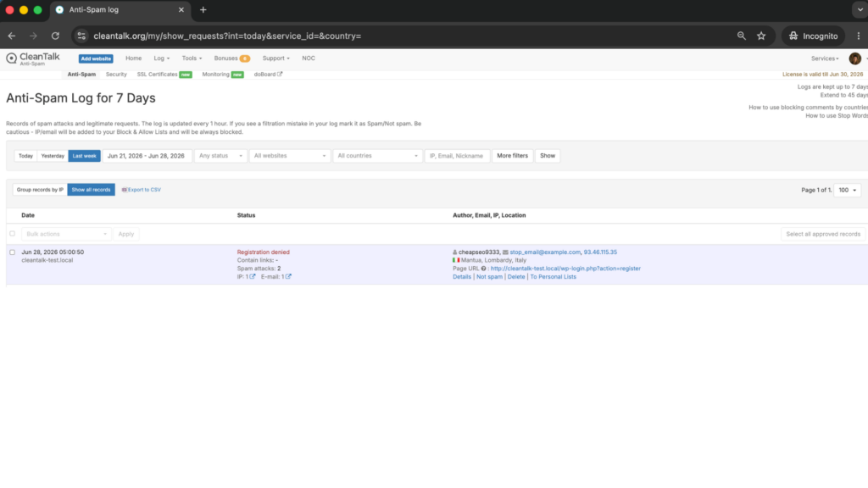Image resolution: width=868 pixels, height=488 pixels.
Task: Open the Tools menu dropdown
Action: tap(192, 58)
